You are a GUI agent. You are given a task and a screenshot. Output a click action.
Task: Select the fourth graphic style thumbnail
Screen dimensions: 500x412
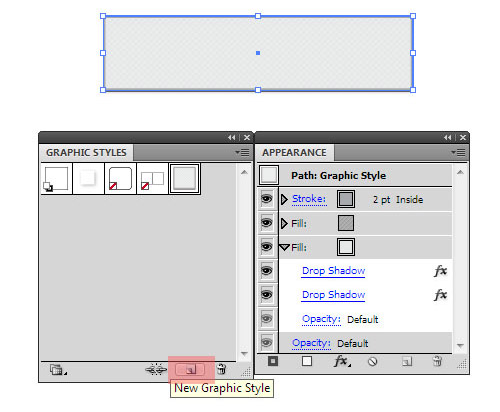(x=152, y=179)
